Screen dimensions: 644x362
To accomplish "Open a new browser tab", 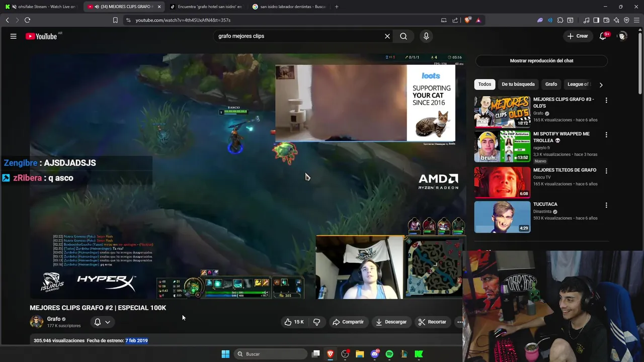I will (x=337, y=7).
